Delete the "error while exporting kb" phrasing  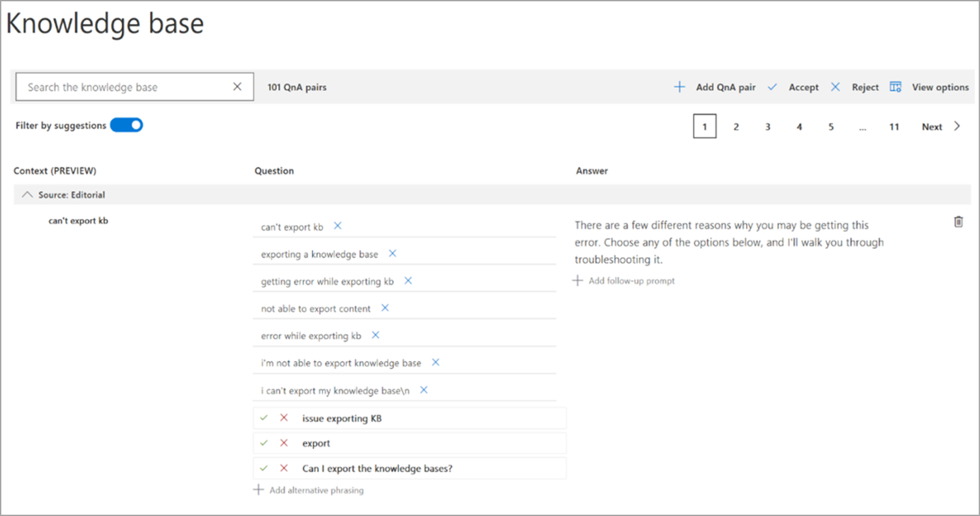pos(376,336)
